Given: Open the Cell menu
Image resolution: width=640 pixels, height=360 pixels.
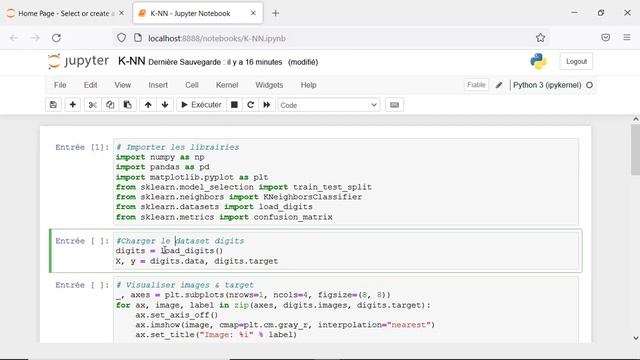Looking at the screenshot, I should tap(192, 85).
